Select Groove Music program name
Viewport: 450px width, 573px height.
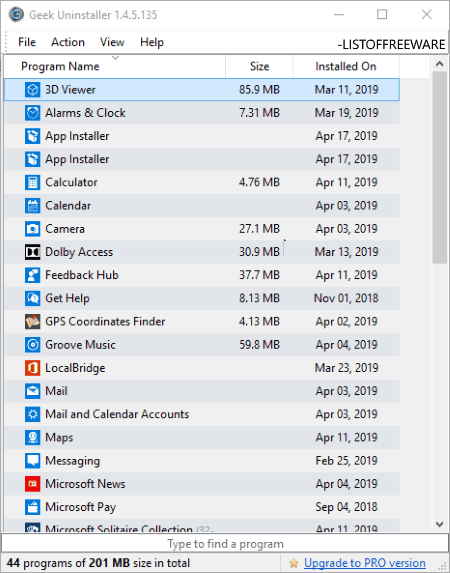tap(80, 345)
